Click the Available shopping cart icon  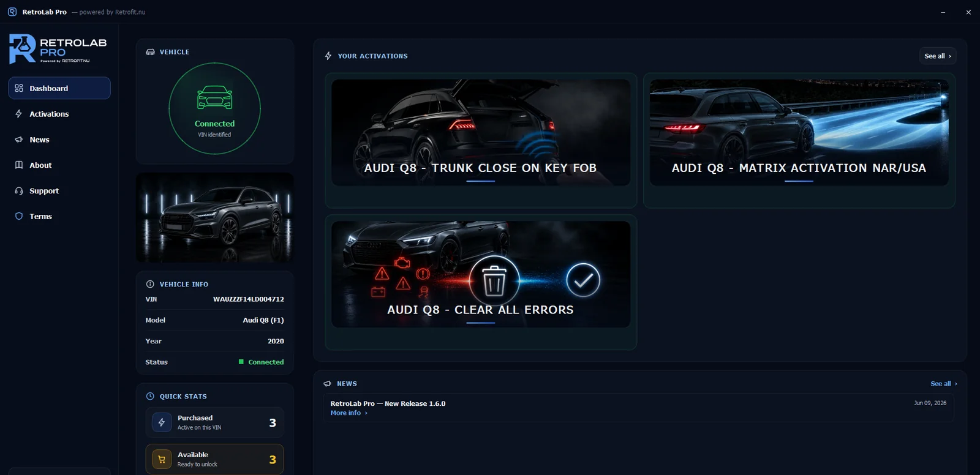[162, 459]
